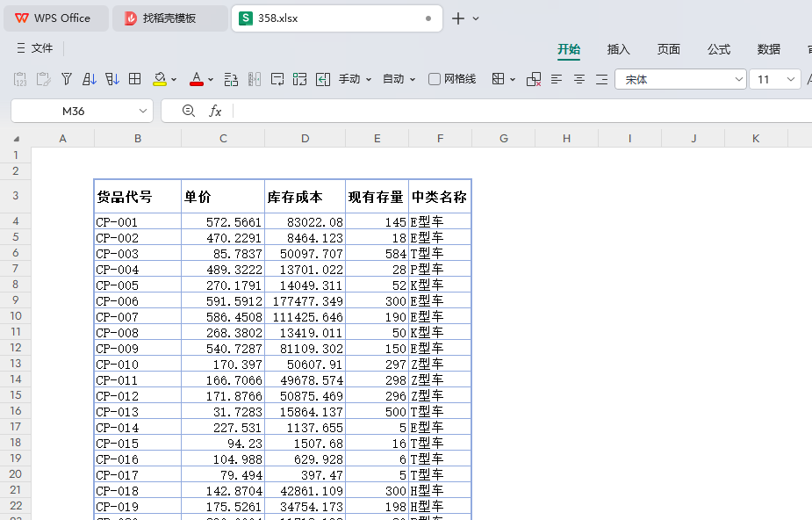Click the fx insert function icon

pyautogui.click(x=215, y=111)
